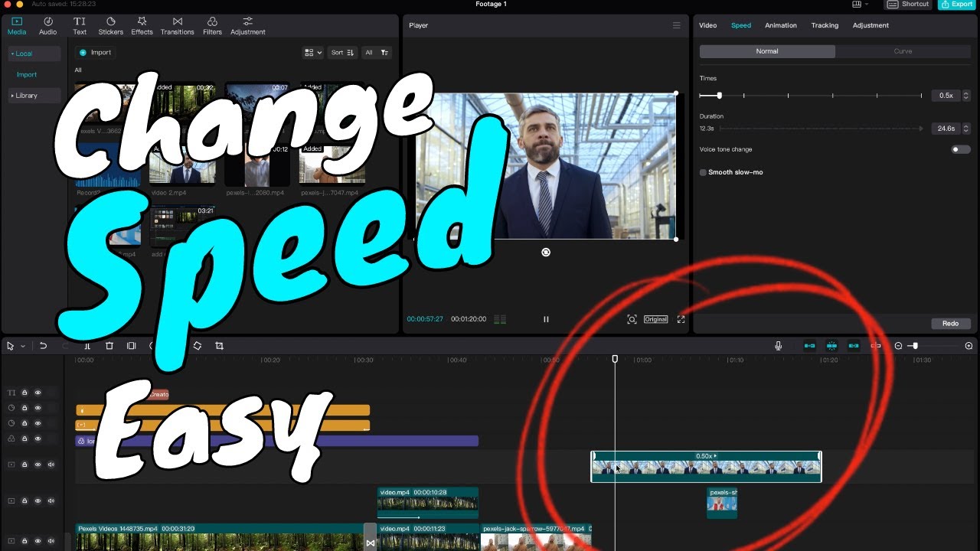Record a voiceover with the microphone icon
This screenshot has height=551, width=980.
(x=778, y=346)
